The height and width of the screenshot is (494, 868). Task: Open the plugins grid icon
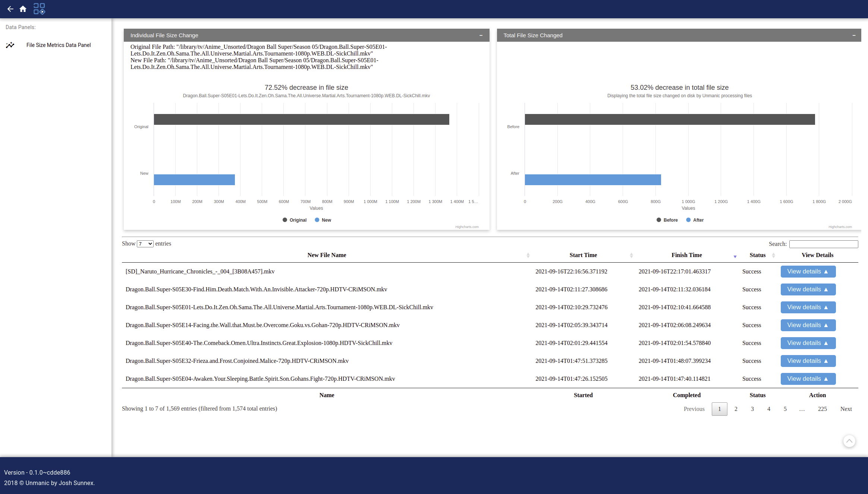click(x=39, y=9)
